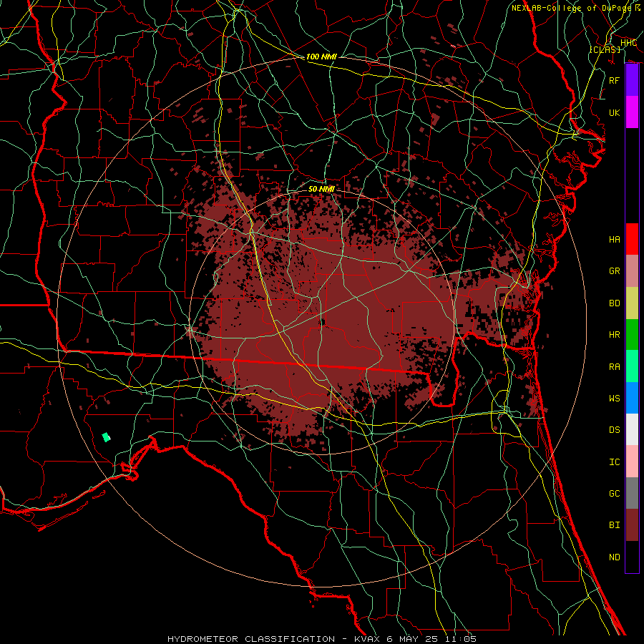
Task: Click the UK magenta legend swatch
Action: (x=632, y=112)
